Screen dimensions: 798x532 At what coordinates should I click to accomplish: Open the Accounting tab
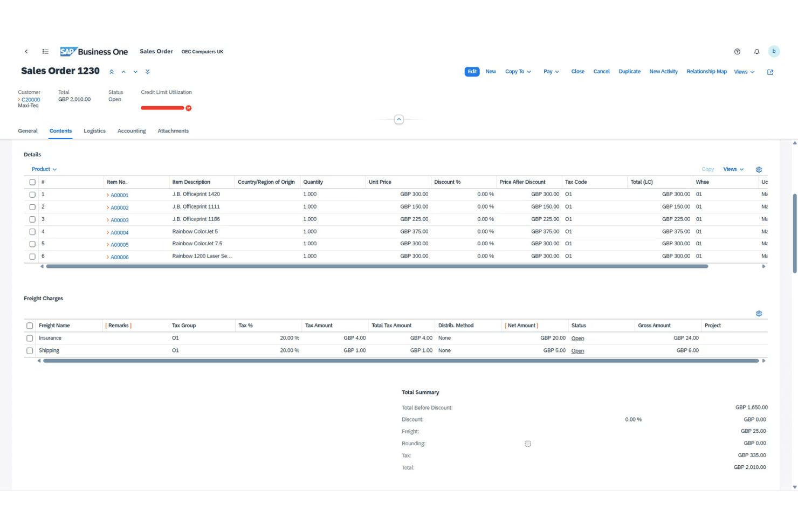(132, 131)
